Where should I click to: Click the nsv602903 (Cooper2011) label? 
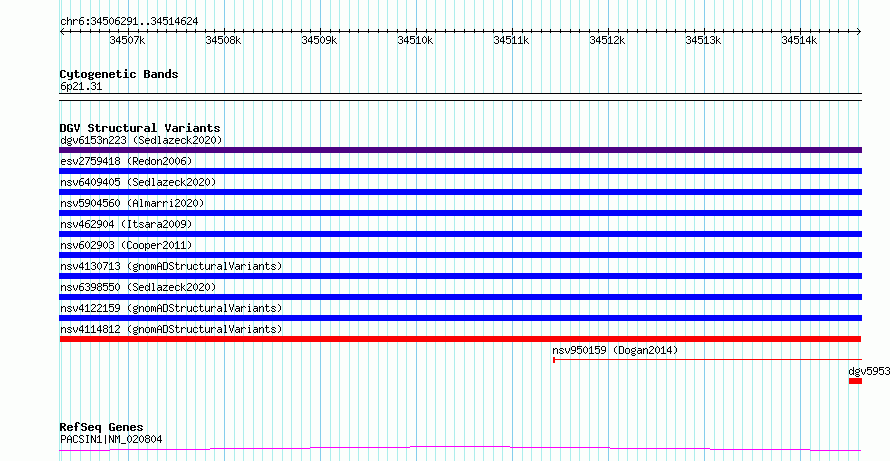pyautogui.click(x=126, y=245)
